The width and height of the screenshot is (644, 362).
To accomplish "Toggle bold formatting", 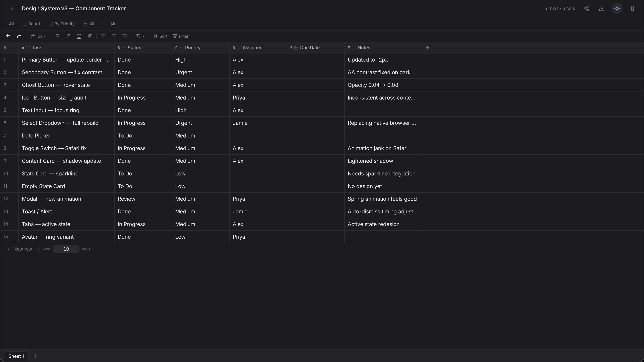I will tap(58, 36).
